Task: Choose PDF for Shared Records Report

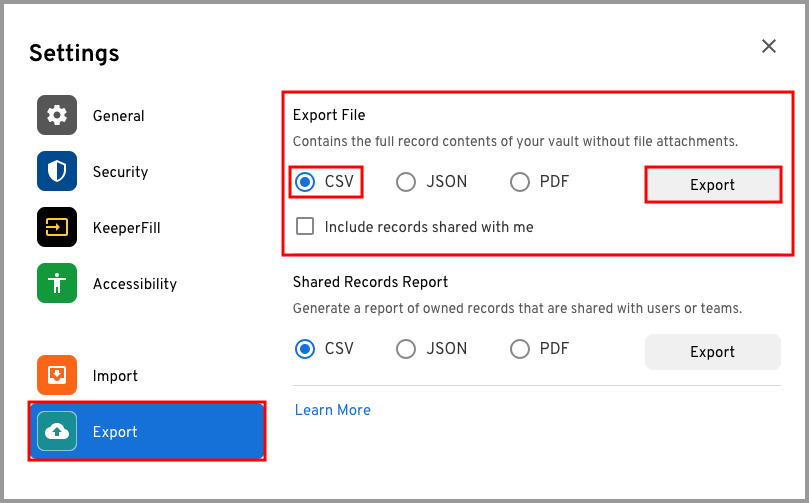Action: click(520, 349)
